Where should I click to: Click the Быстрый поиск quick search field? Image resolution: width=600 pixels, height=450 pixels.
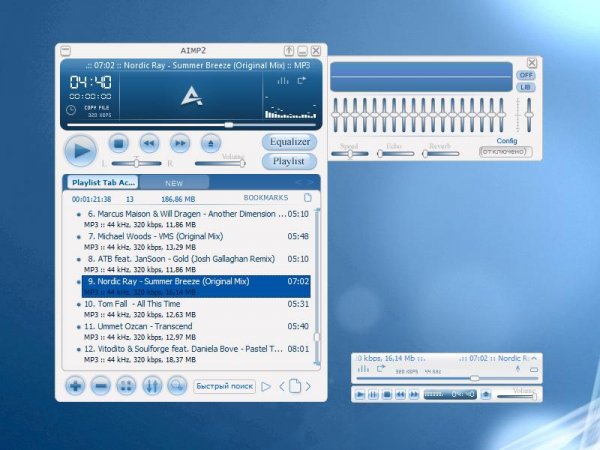[x=225, y=386]
